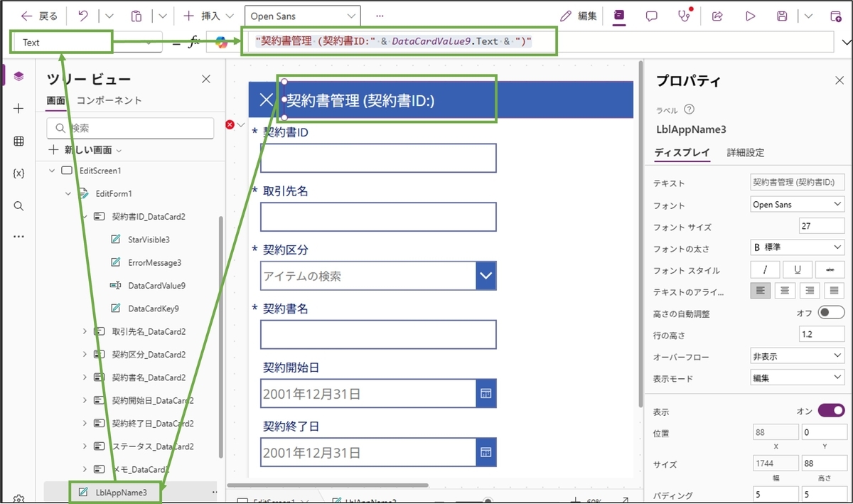This screenshot has height=504, width=853.
Task: Toggle 高さの自動調整 switch
Action: point(831,313)
